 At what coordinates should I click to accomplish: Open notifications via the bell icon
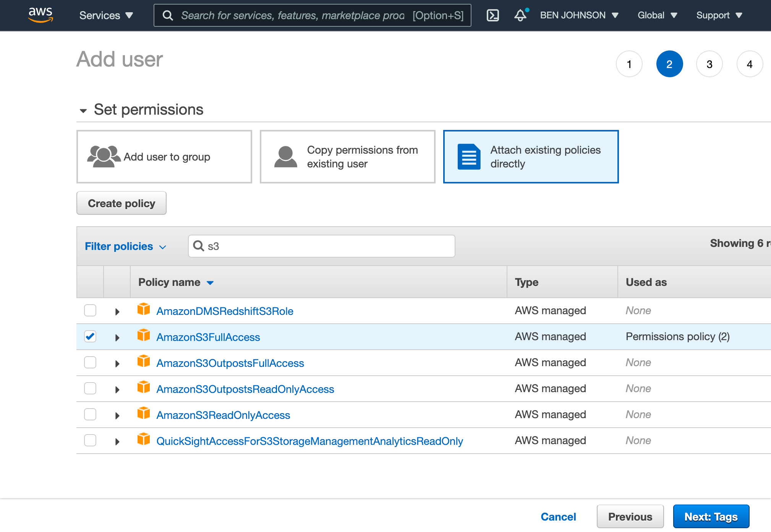point(520,16)
